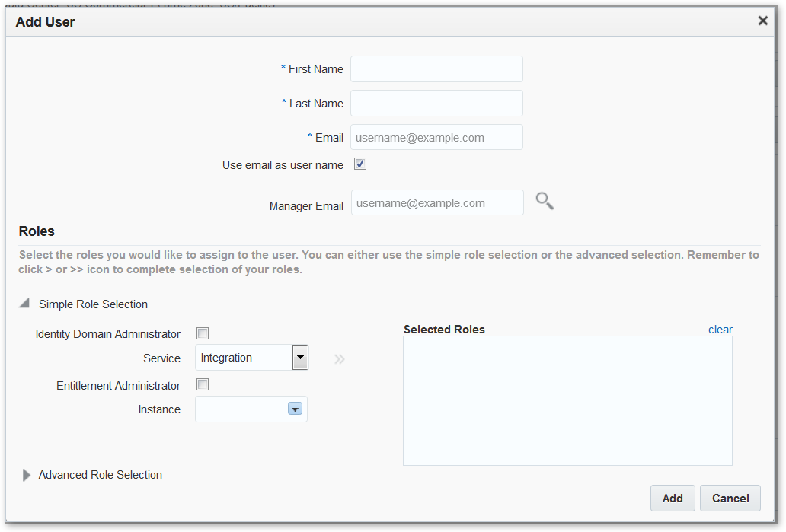Click the Manager Email search magnifier icon
The height and width of the screenshot is (532, 786).
[545, 202]
